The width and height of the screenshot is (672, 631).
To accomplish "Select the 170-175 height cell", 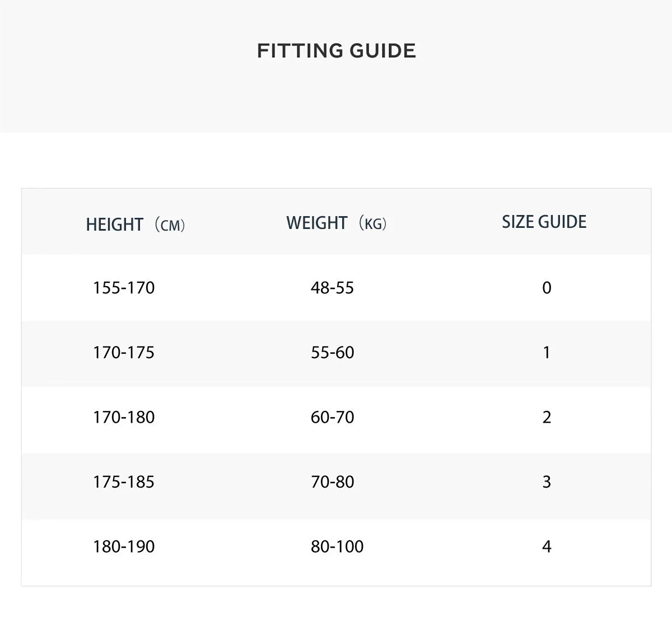I will click(124, 353).
